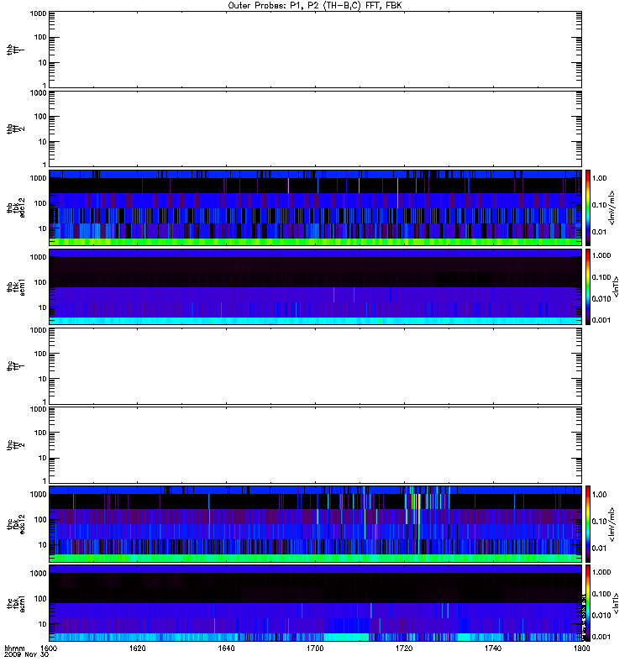The height and width of the screenshot is (672, 630).
Task: Click the "10" y-tick of thc fbk scm1 panel
Action: click(x=43, y=624)
